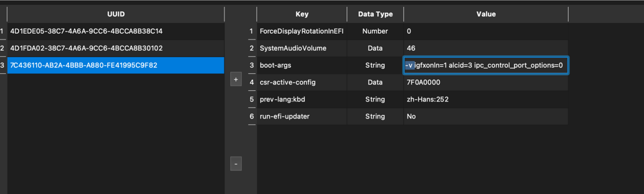Select UUID 4D1EDE05-38C7-4A6A-9CC6-4BCCA8B38C14 row
The height and width of the screenshot is (194, 644).
[x=86, y=31]
